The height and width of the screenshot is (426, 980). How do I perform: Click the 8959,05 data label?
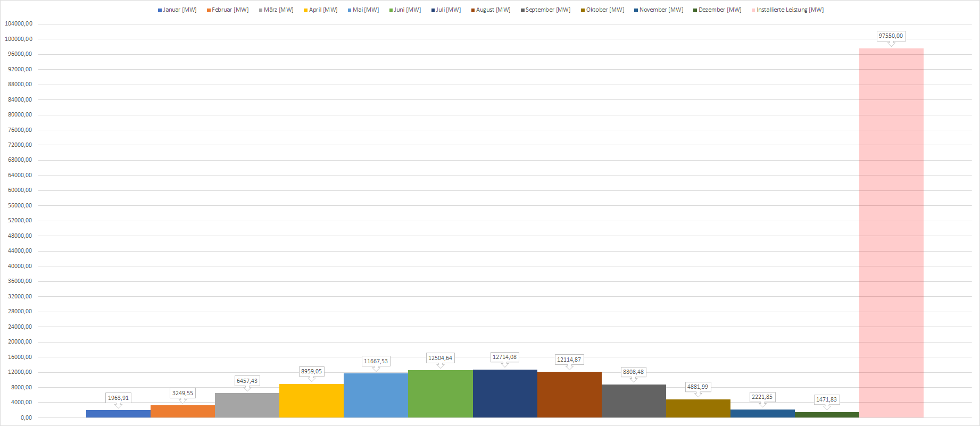tap(311, 371)
